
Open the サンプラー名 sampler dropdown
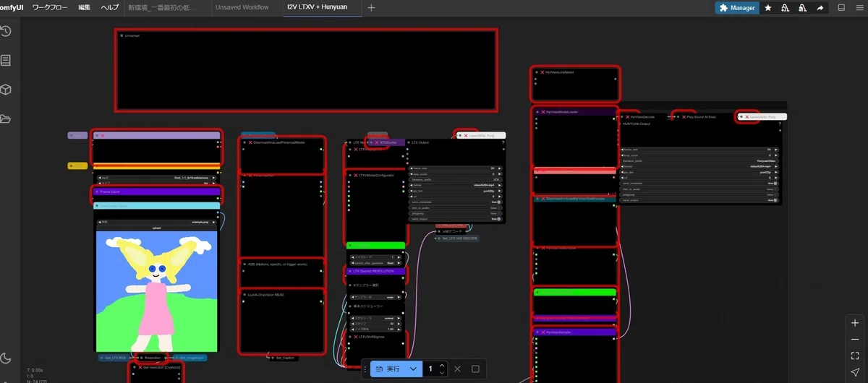[x=375, y=297]
